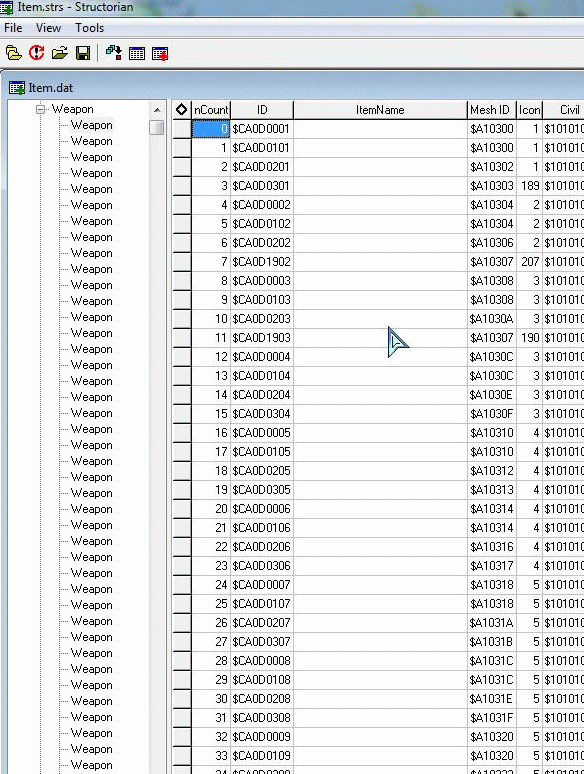Viewport: 584px width, 774px height.
Task: Open the View menu
Action: coord(48,28)
